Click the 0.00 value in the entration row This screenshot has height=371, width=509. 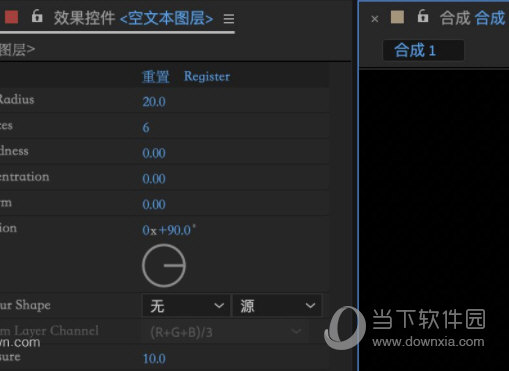(x=154, y=179)
